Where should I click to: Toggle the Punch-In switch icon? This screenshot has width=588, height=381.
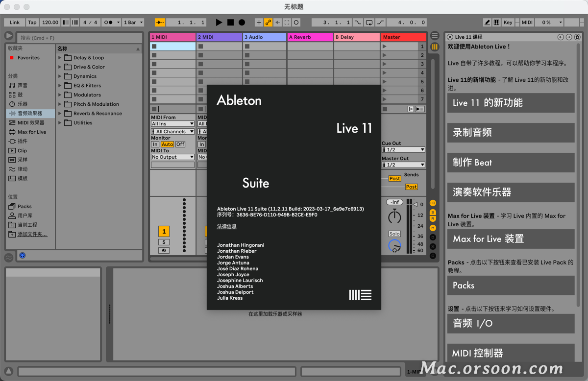[358, 23]
